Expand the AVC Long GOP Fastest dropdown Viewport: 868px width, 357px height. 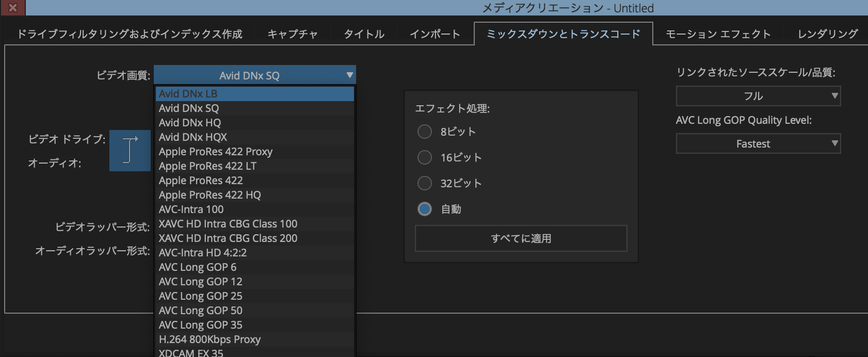click(758, 144)
